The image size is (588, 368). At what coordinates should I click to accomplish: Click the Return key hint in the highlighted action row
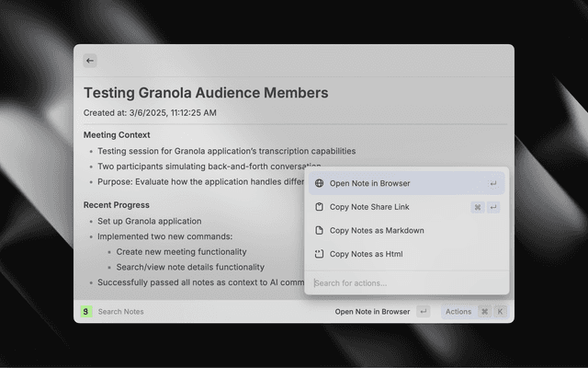(493, 184)
